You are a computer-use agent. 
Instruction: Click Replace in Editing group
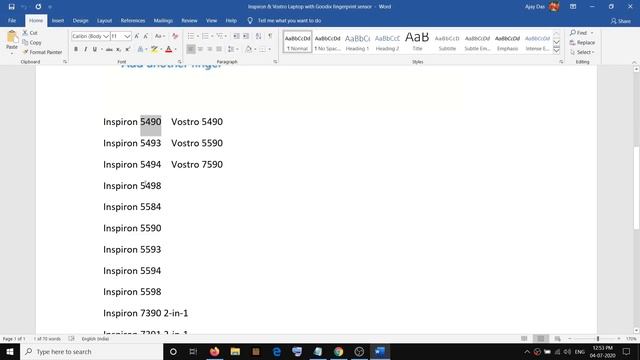click(x=582, y=42)
